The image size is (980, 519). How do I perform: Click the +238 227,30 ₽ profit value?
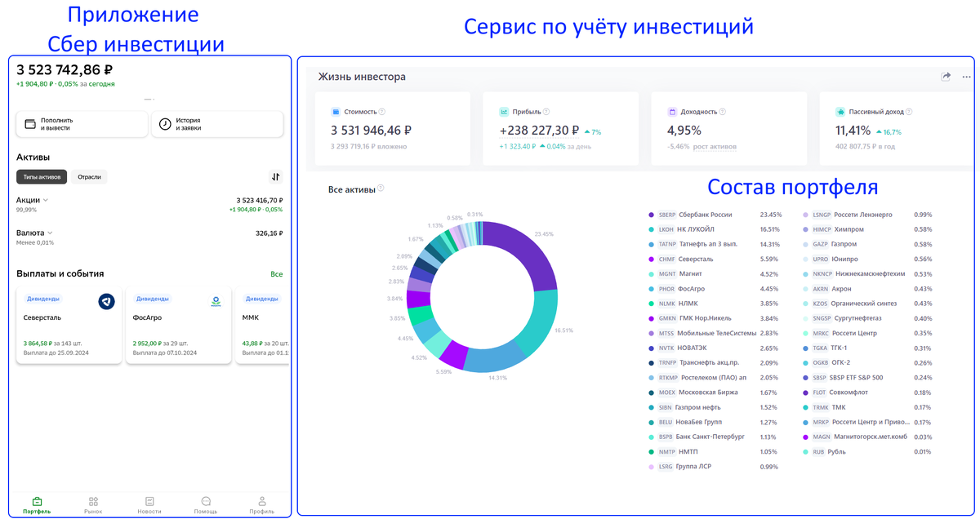point(539,130)
